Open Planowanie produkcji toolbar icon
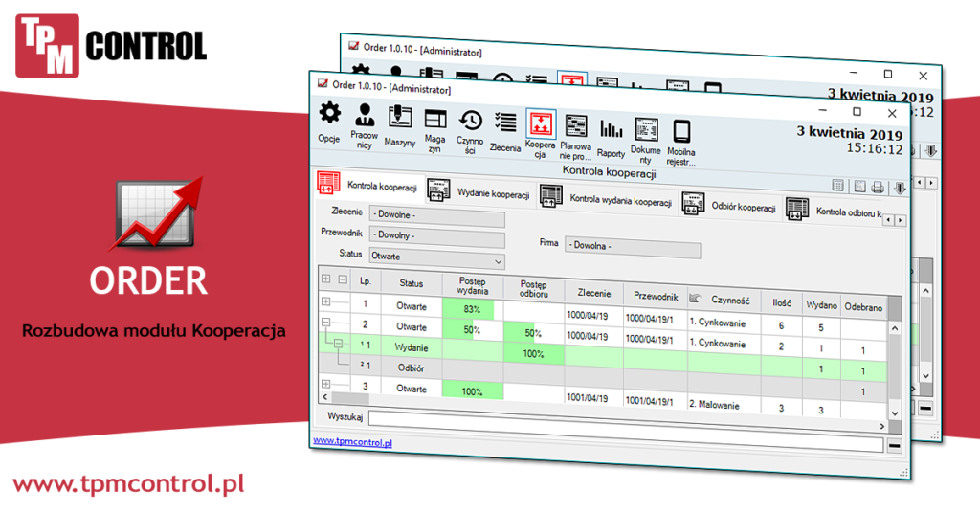Viewport: 980px width, 513px height. pyautogui.click(x=575, y=125)
